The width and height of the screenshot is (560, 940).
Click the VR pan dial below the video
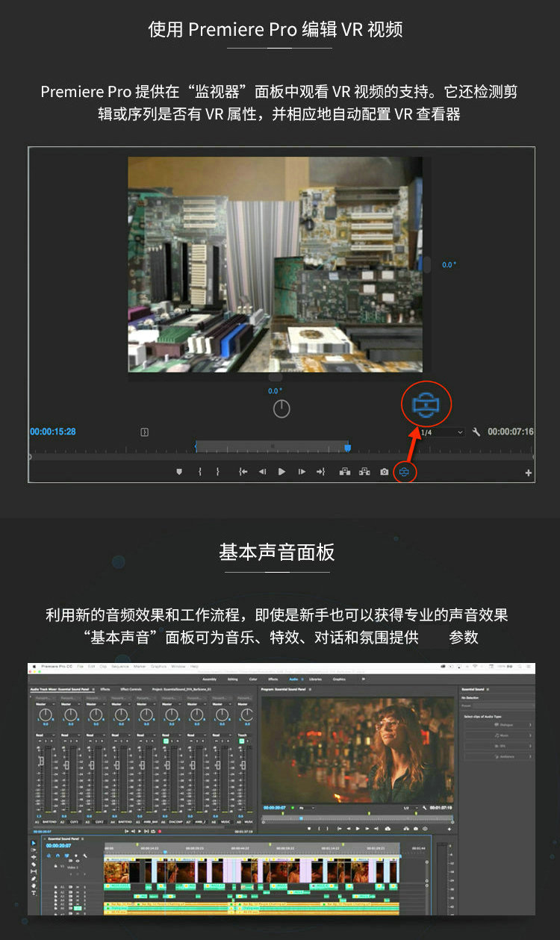pos(281,408)
